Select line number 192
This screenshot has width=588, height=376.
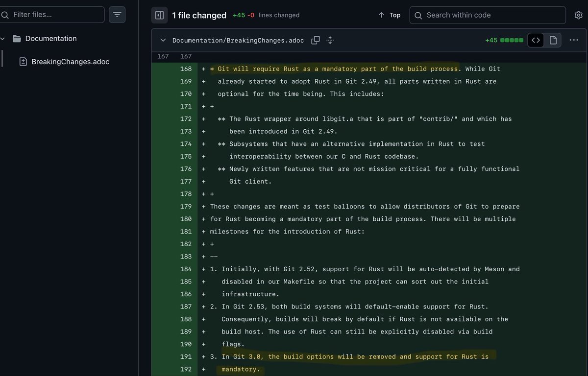point(186,369)
